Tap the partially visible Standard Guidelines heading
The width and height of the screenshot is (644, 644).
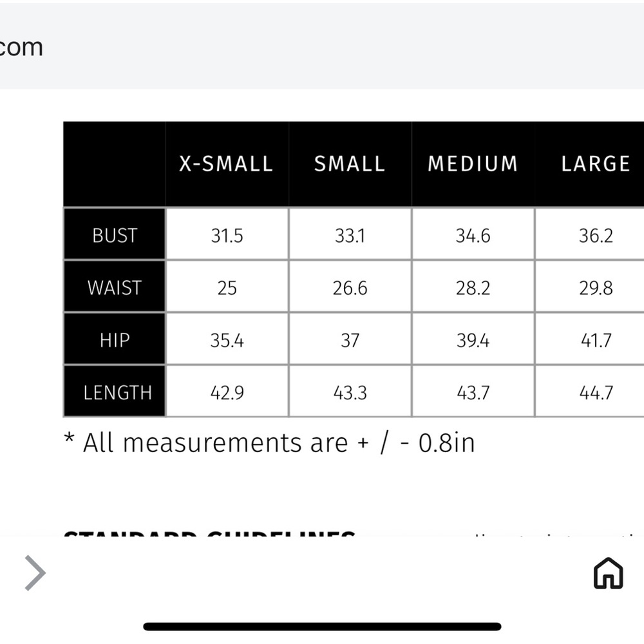(x=209, y=534)
